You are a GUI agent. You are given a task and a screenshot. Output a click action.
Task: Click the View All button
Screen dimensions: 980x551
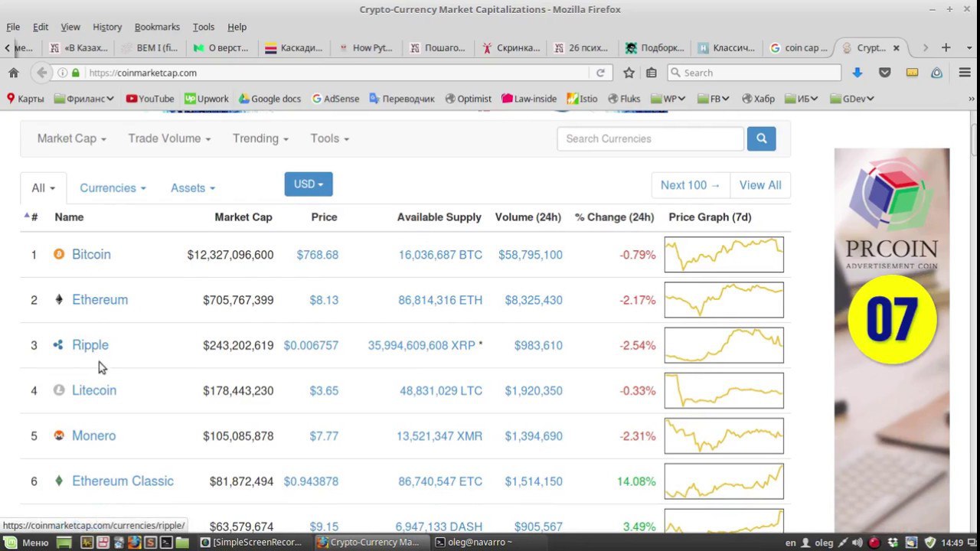click(x=760, y=185)
